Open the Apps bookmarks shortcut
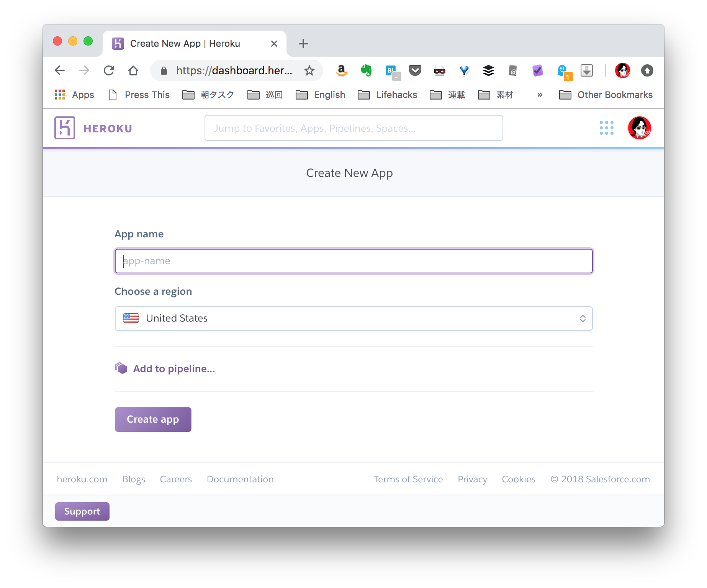The image size is (707, 588). pos(74,95)
